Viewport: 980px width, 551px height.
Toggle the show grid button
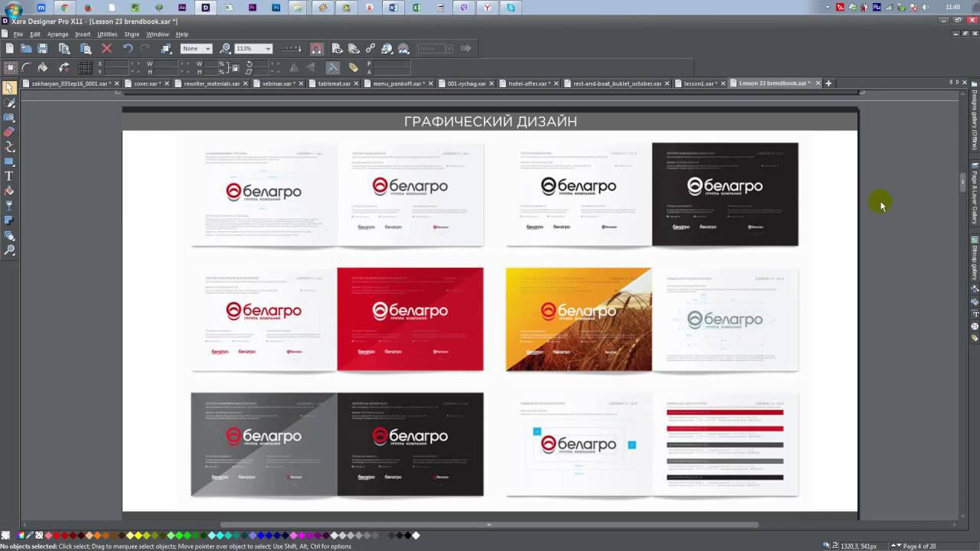[86, 67]
